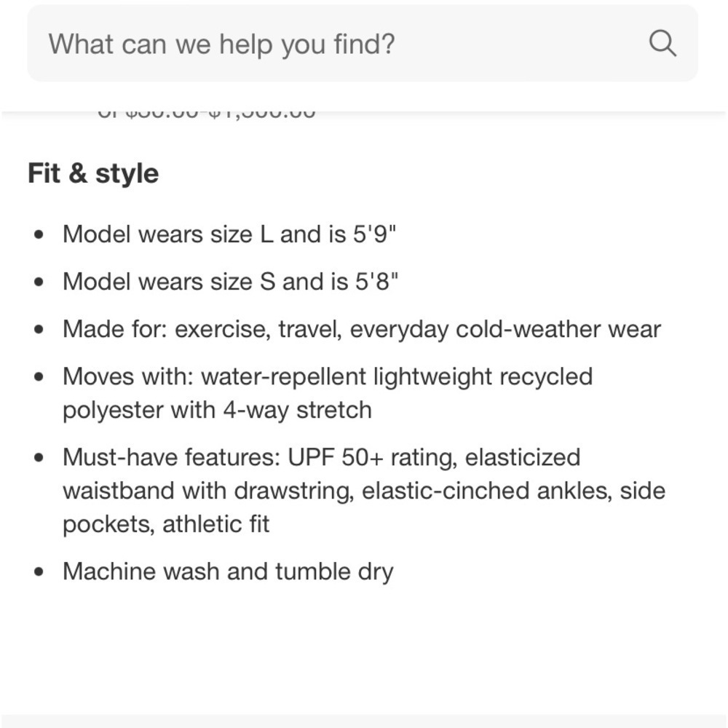
Task: Click the "Moves with: water-repellent" text line
Action: tap(328, 376)
